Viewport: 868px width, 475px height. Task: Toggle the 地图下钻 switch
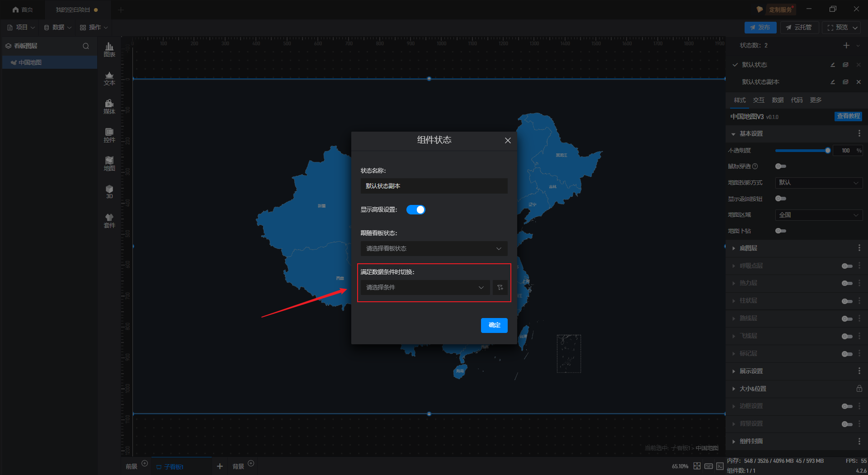click(781, 231)
